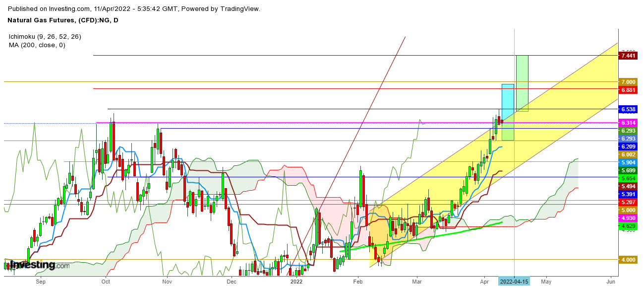Click the Oct label on time axis
The height and width of the screenshot is (288, 644).
(x=106, y=282)
